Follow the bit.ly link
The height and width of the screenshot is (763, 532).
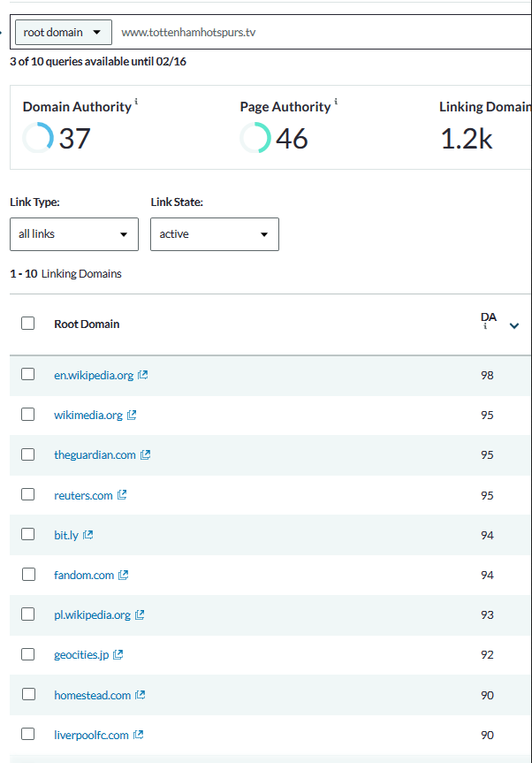tap(66, 535)
